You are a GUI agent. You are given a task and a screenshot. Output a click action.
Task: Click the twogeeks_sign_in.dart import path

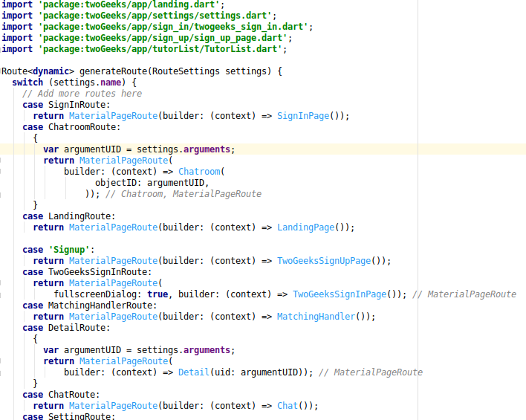(x=173, y=27)
